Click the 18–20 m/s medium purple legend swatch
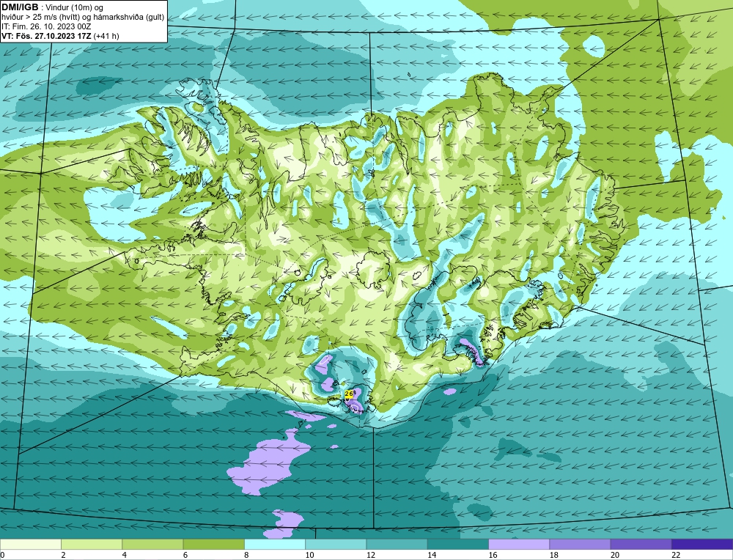Viewport: 733px width, 560px height. (x=580, y=544)
